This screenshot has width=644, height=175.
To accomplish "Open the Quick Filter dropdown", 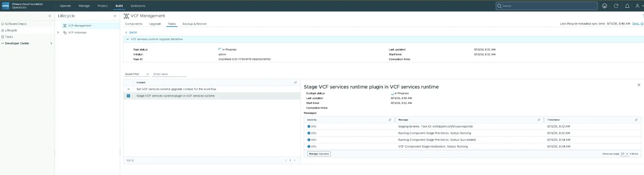I will [137, 74].
